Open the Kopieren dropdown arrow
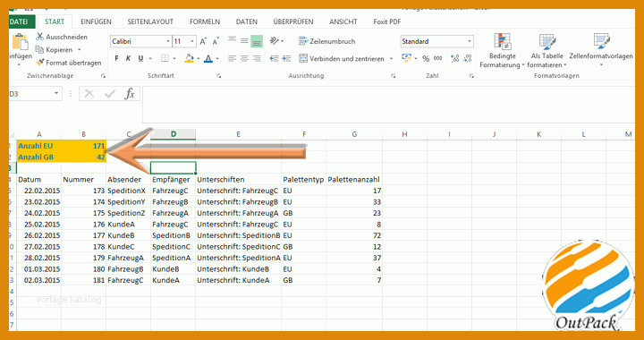 [x=80, y=50]
